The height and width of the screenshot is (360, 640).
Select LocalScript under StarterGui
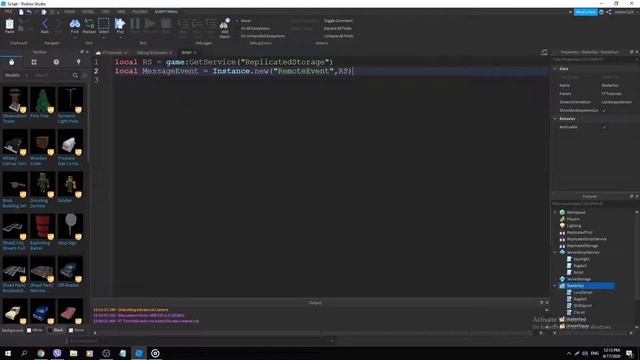[x=582, y=293]
